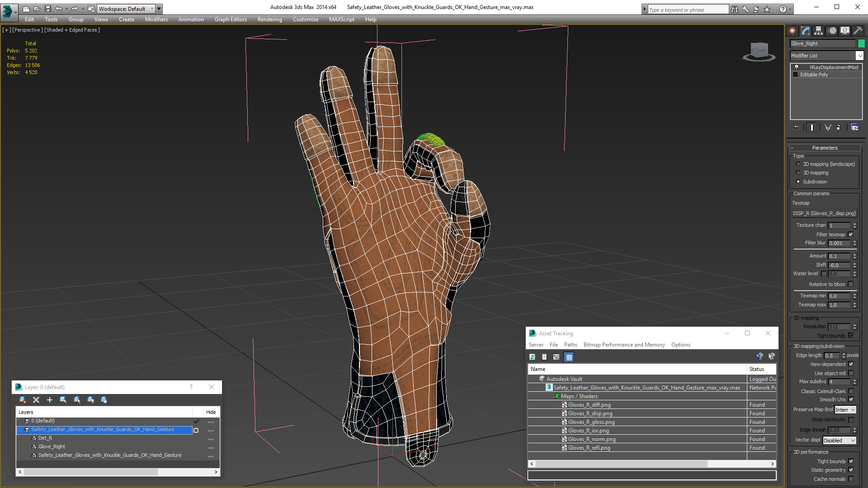868x488 pixels.
Task: Toggle VRayDisplacementMod lightbulb icon
Action: 797,67
